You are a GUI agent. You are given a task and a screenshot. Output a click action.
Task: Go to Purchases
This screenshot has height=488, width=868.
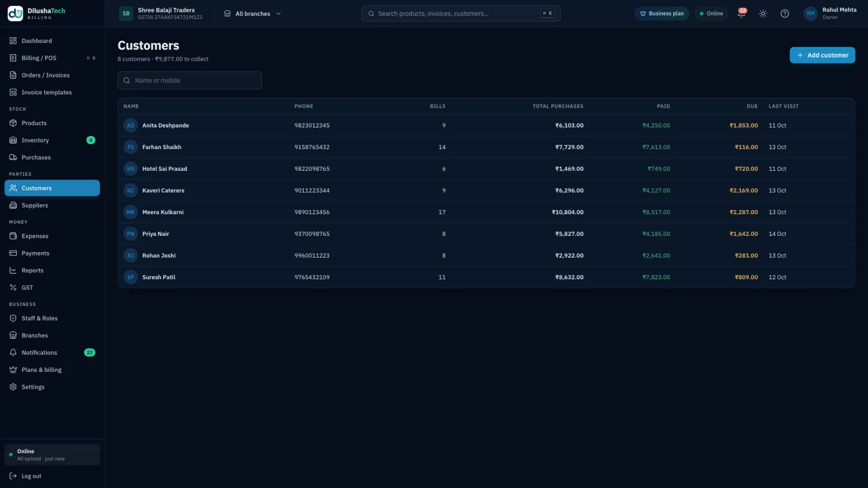click(x=52, y=157)
